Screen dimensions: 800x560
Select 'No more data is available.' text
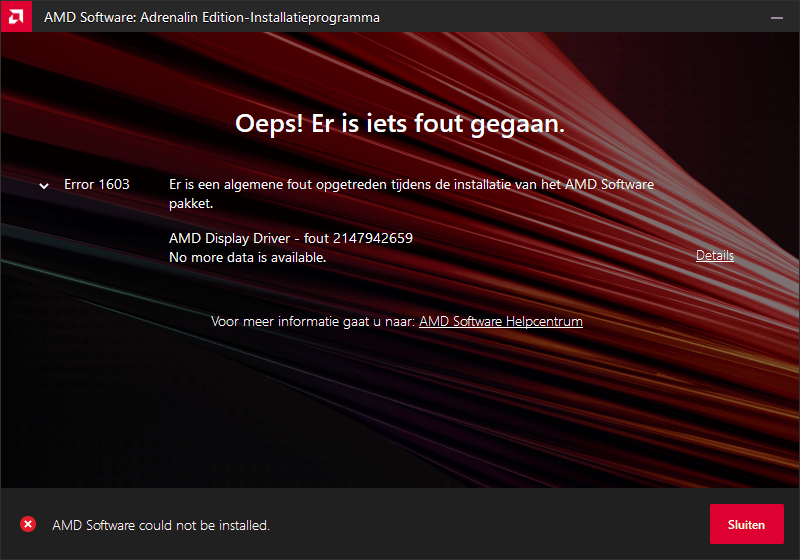click(x=247, y=258)
